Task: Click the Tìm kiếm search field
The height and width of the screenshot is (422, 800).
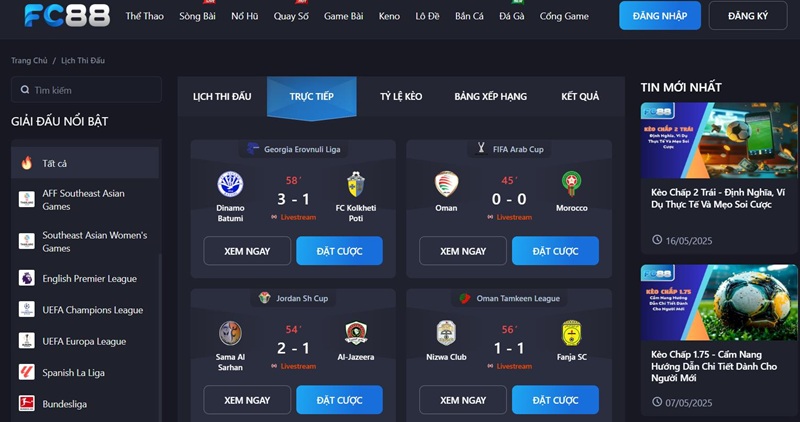Action: click(86, 90)
